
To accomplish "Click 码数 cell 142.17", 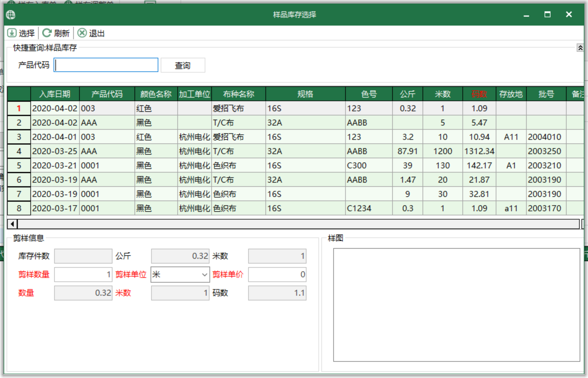I will [479, 165].
